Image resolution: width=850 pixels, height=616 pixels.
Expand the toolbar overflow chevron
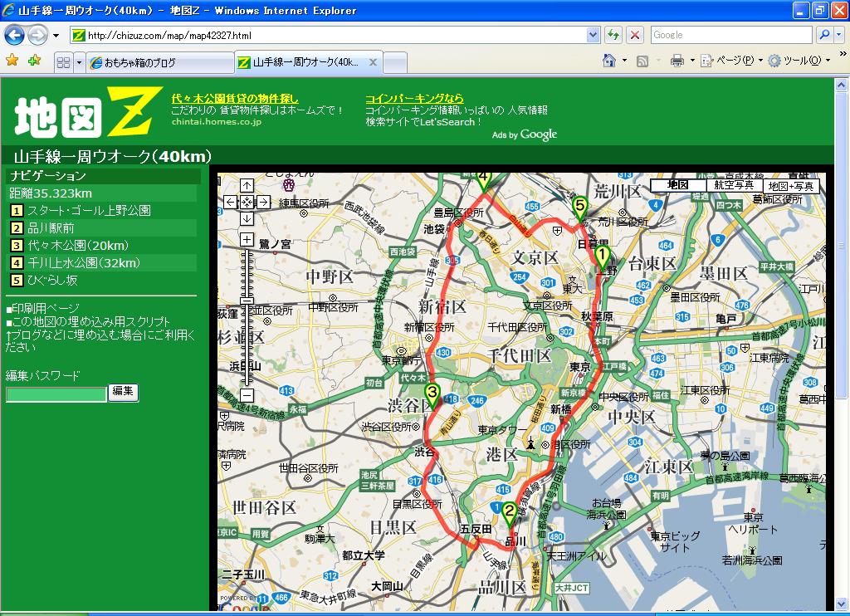[x=843, y=54]
